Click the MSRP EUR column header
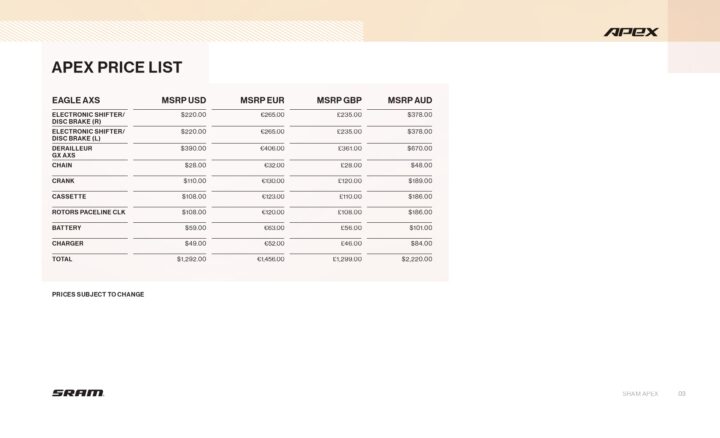This screenshot has height=438, width=720. 262,101
